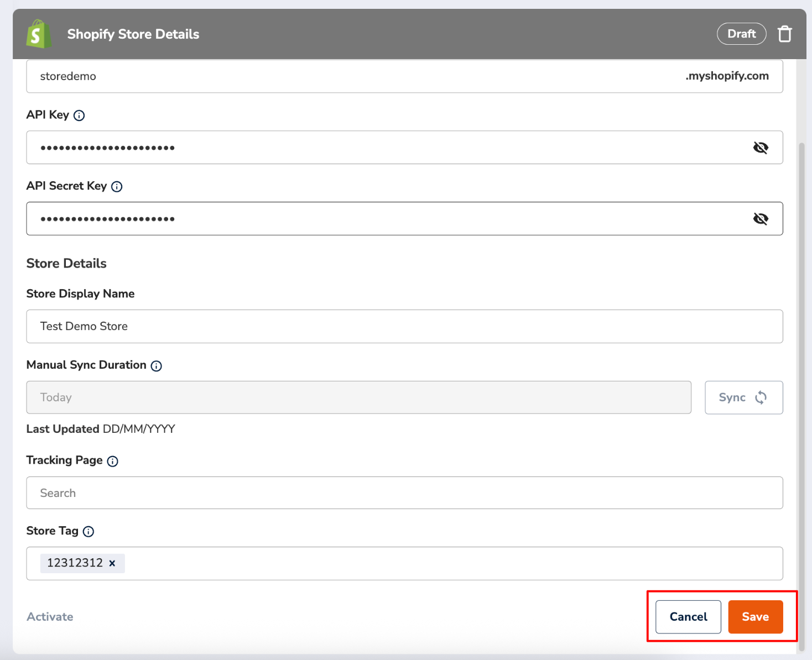Click the Shopify Store Details title
Viewport: 812px width, 660px height.
coord(133,34)
